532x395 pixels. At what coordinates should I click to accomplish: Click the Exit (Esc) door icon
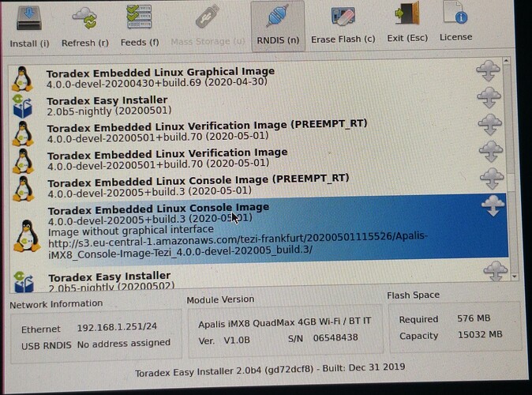point(406,14)
